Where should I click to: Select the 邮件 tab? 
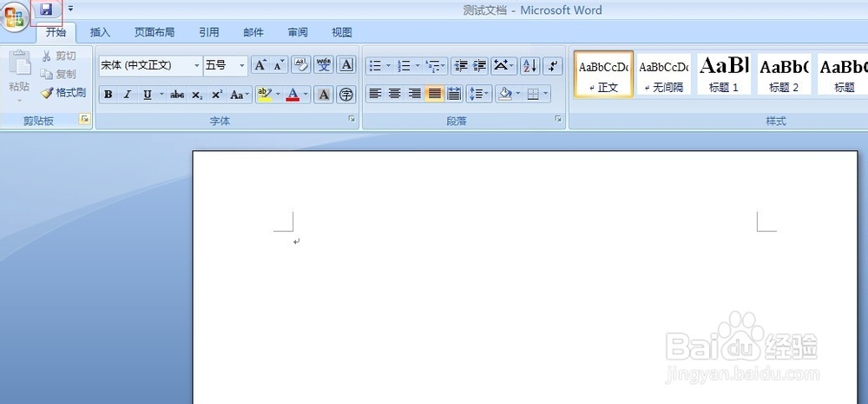click(253, 33)
